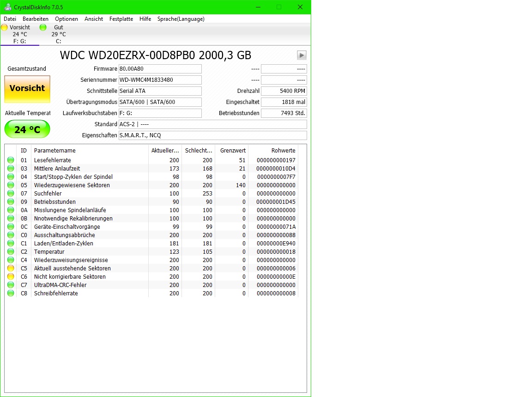Viewport: 532px width, 397px height.
Task: Click the status dot for Start/Stopp-Zyklen der Spindel
Action: click(11, 177)
